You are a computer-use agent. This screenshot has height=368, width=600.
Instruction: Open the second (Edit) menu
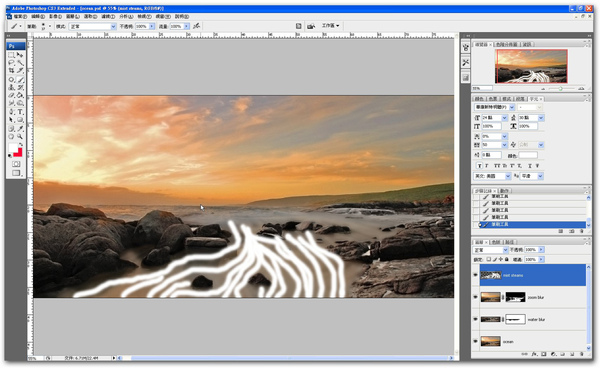point(38,16)
